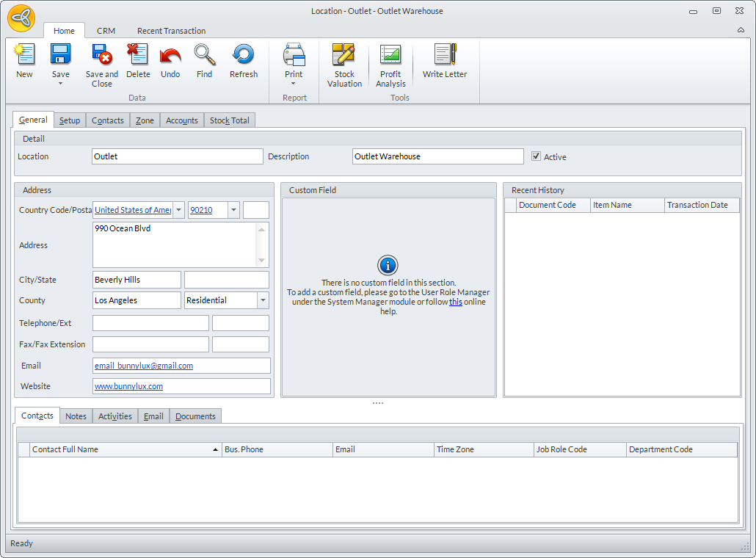Expand the Country Code dropdown

click(x=179, y=210)
